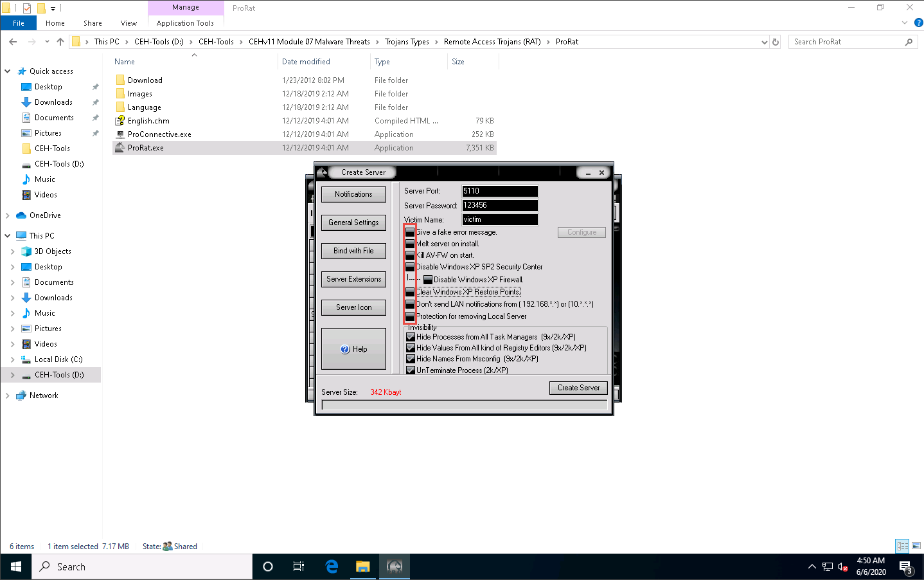The width and height of the screenshot is (924, 580).
Task: Toggle Disable Windows XP SP2 Security Center
Action: (410, 267)
